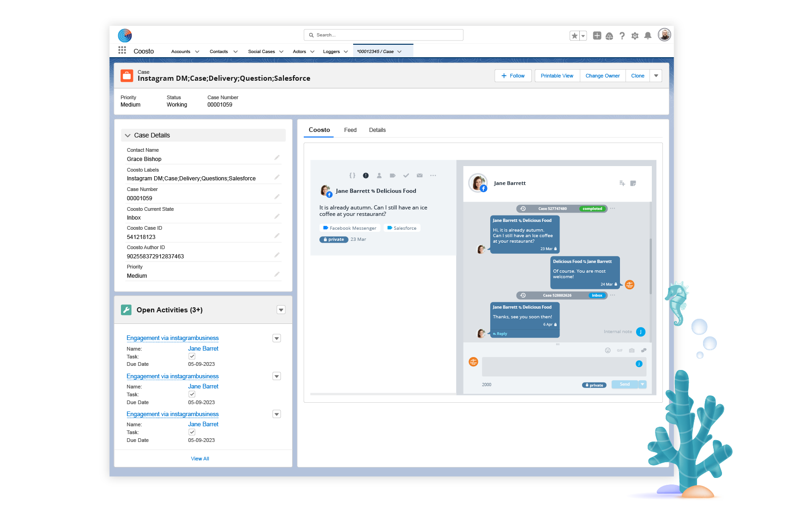Click the label tag icon in message toolbar
The height and width of the screenshot is (519, 812).
click(x=392, y=175)
